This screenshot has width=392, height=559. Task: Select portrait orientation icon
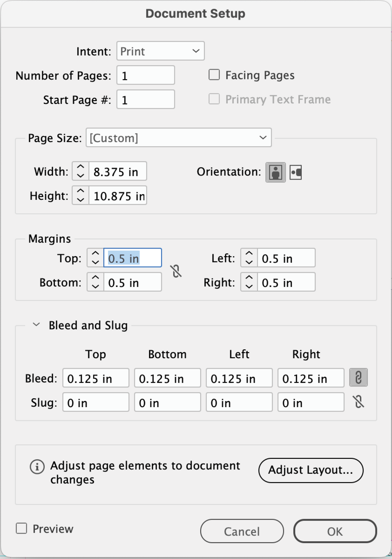click(x=275, y=172)
